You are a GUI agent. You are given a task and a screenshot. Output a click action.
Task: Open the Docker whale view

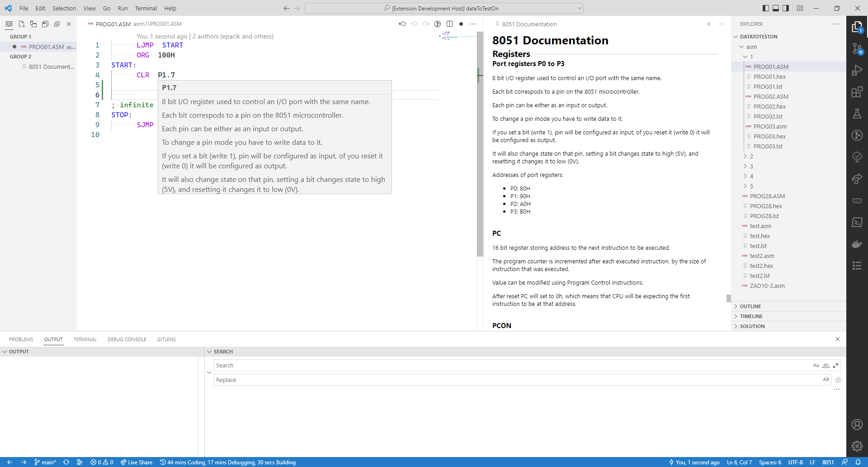click(857, 244)
